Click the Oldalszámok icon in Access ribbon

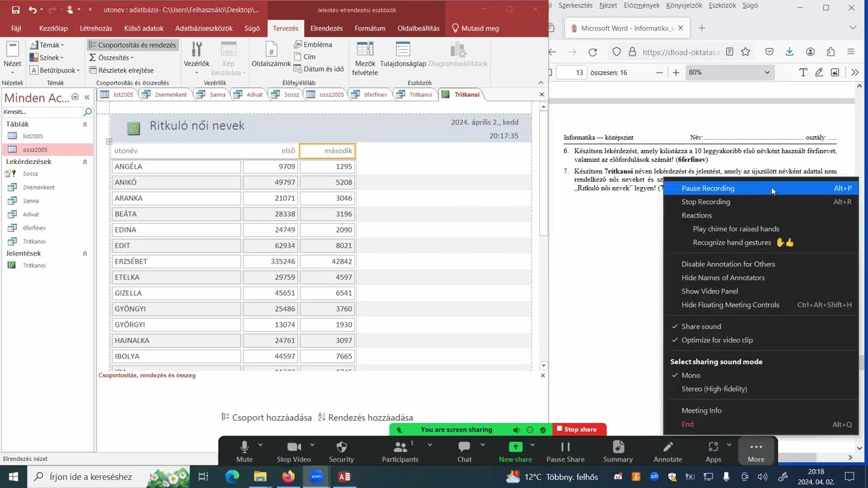coord(271,56)
